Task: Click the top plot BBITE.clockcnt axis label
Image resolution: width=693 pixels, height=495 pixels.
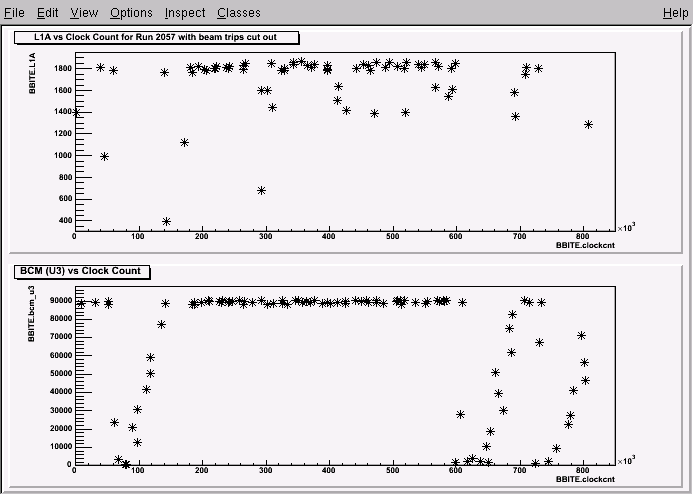Action: pos(585,245)
